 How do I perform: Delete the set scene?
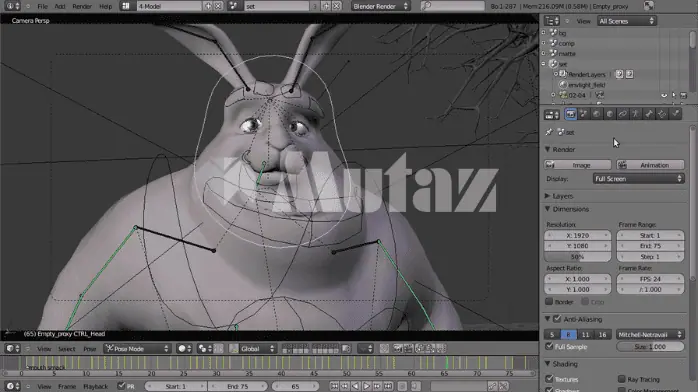tap(337, 6)
